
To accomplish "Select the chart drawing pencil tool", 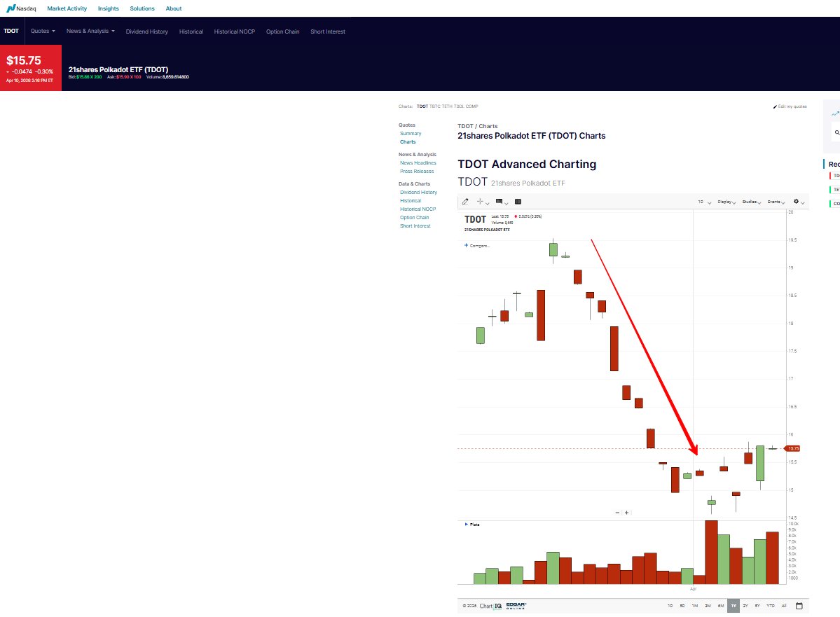I will [x=465, y=202].
